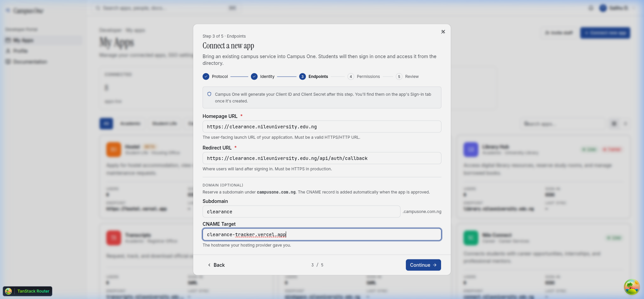The height and width of the screenshot is (299, 644).
Task: Select the Identity step label
Action: [267, 77]
